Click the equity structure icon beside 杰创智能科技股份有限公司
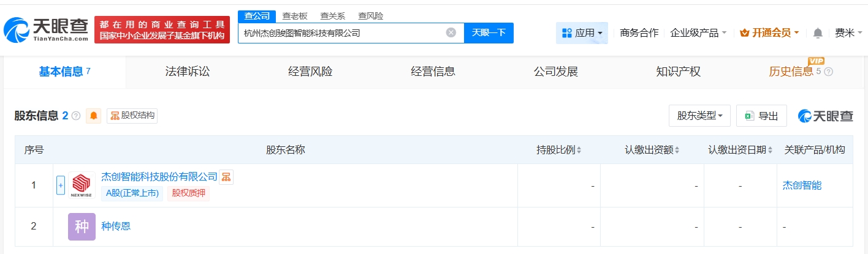This screenshot has width=868, height=254. click(226, 177)
